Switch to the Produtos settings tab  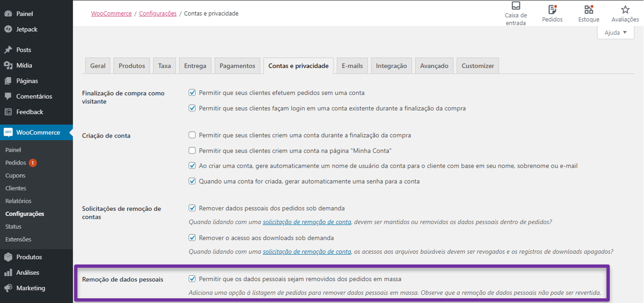(x=132, y=66)
